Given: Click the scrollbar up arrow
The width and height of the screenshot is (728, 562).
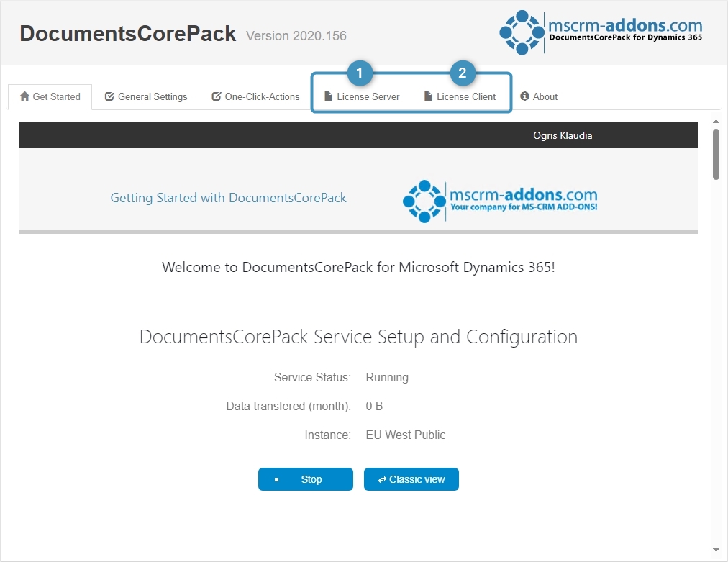Looking at the screenshot, I should click(716, 121).
